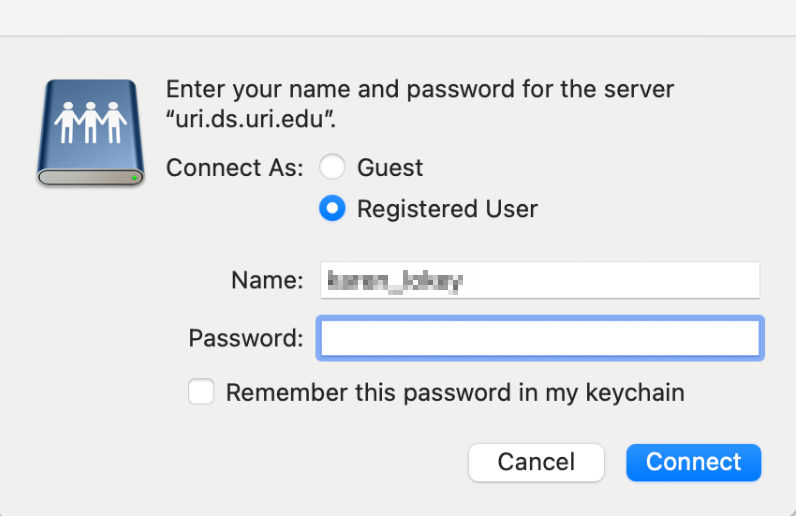
Task: Select the Registered User radio button
Action: coord(332,208)
